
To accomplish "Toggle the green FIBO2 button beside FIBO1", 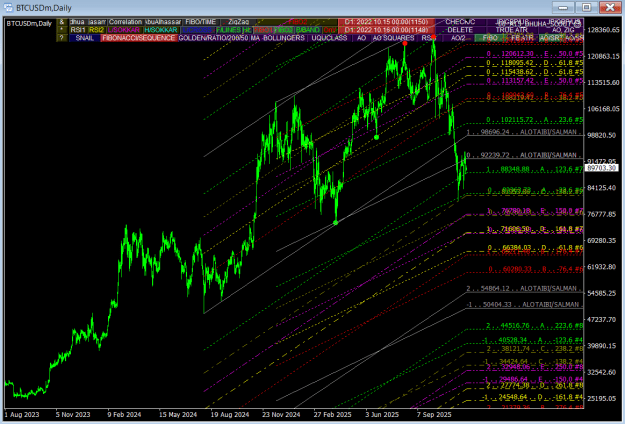I will (x=284, y=30).
